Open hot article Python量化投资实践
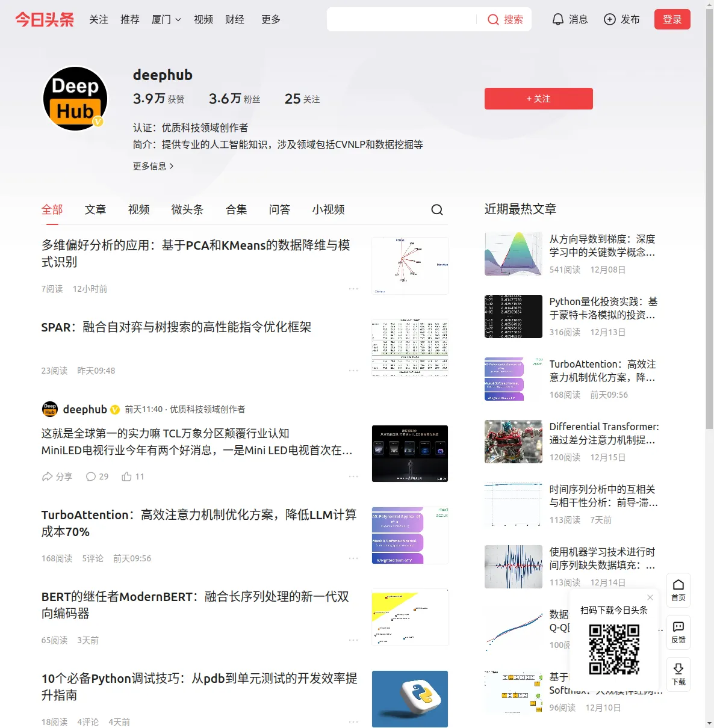The height and width of the screenshot is (728, 714). [603, 308]
